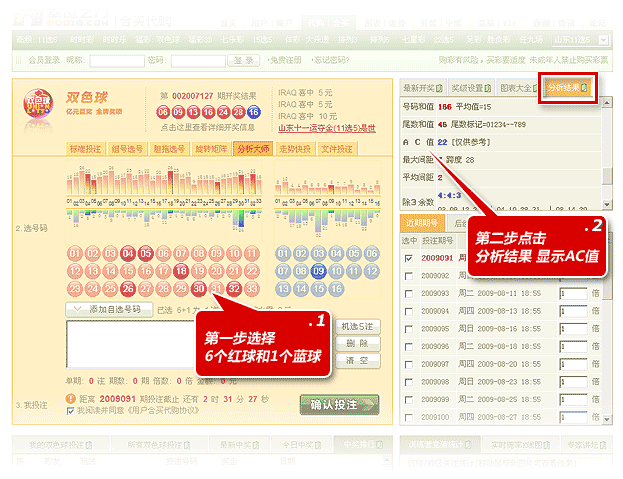
Task: Click the 登录 button
Action: (x=244, y=60)
